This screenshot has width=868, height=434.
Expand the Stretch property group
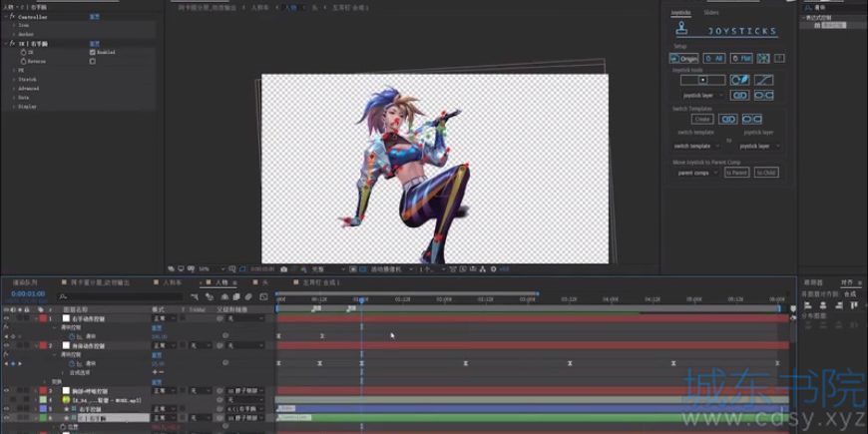13,79
